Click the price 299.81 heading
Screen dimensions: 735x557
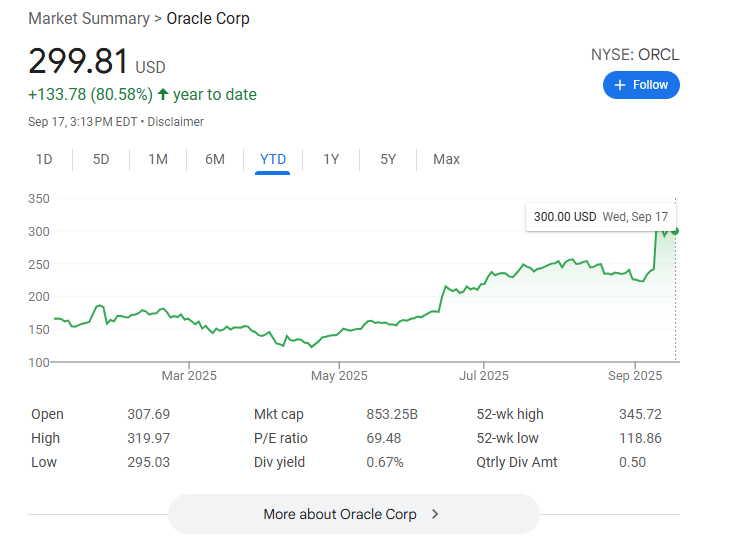(78, 61)
